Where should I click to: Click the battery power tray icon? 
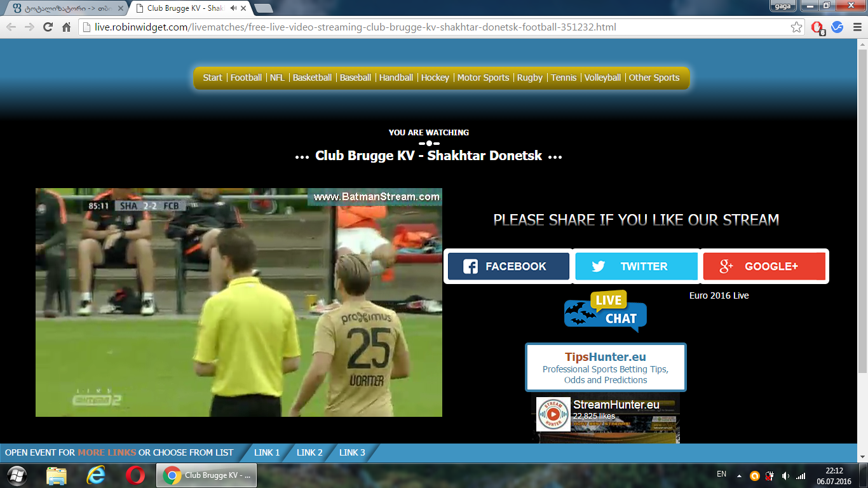click(x=770, y=475)
